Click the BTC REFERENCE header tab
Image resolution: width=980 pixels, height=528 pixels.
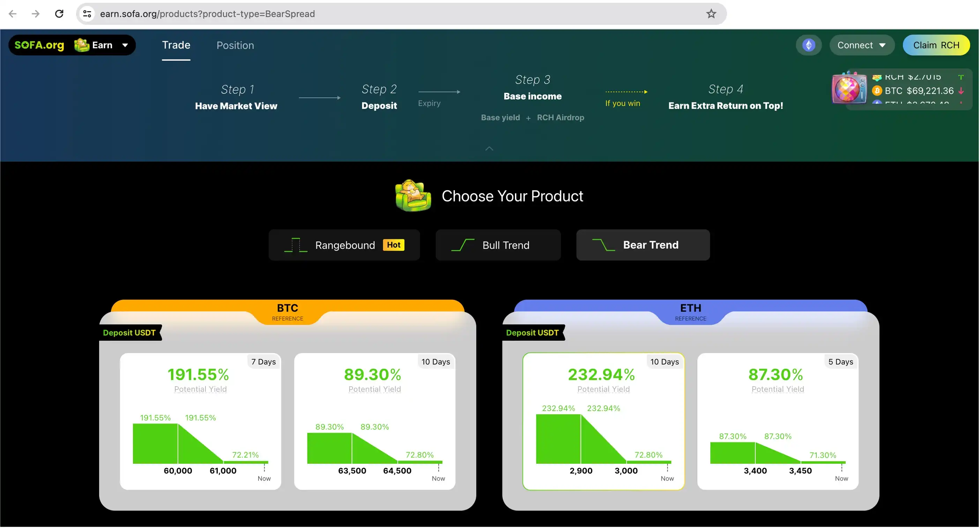(287, 312)
